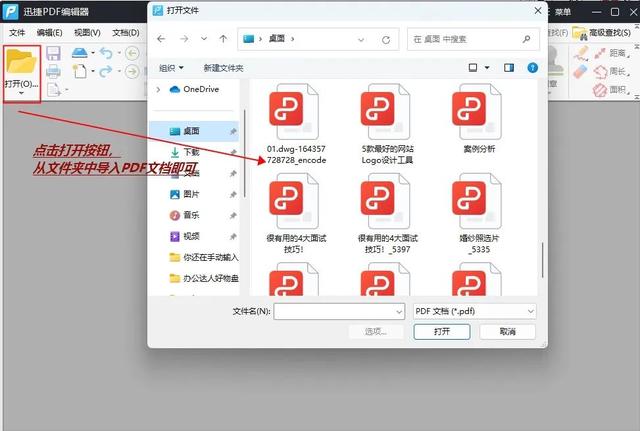Open the 视图(V) menu

(x=87, y=33)
